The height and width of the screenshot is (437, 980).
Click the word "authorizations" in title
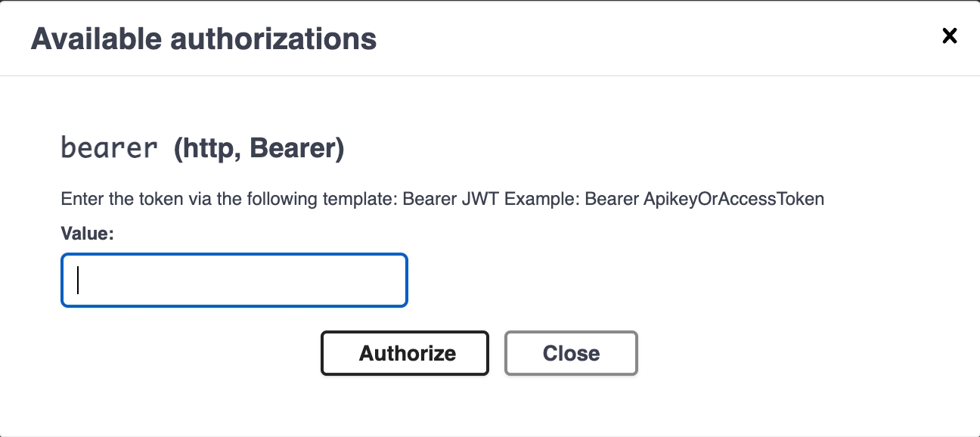pos(269,39)
